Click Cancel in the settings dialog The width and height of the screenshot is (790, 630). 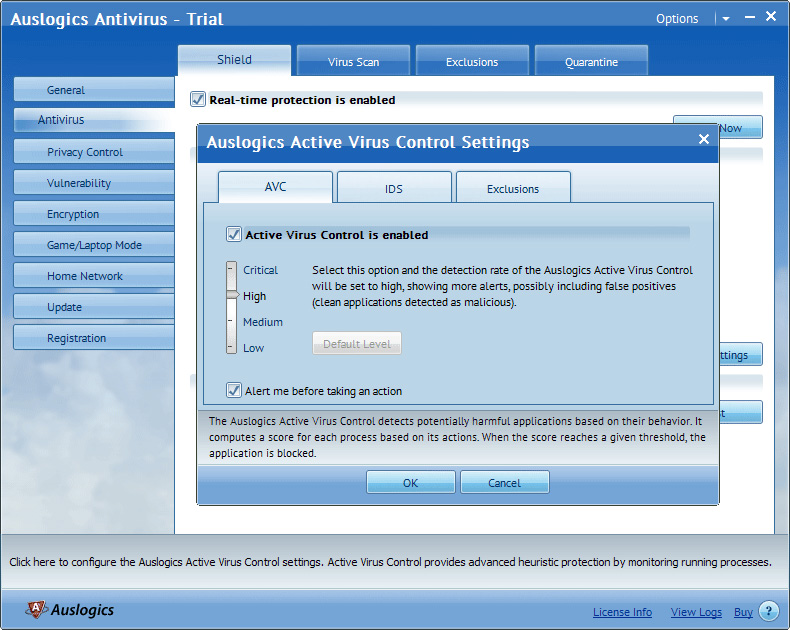(x=504, y=482)
